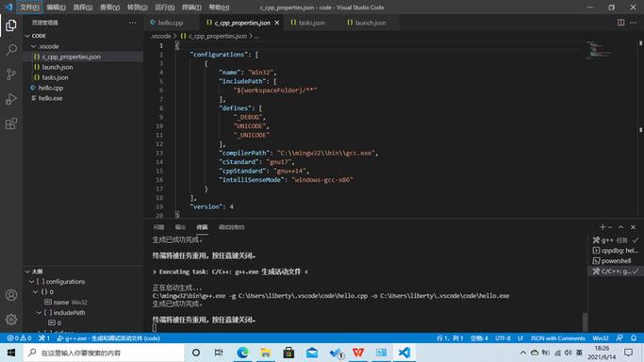The image size is (644, 362).
Task: Select the cppdbg terminal entry
Action: (x=616, y=251)
